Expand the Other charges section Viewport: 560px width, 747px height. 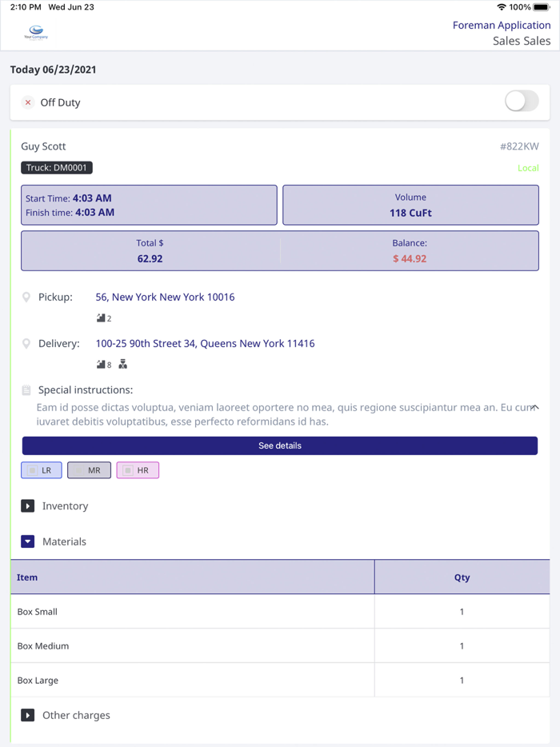click(x=28, y=715)
